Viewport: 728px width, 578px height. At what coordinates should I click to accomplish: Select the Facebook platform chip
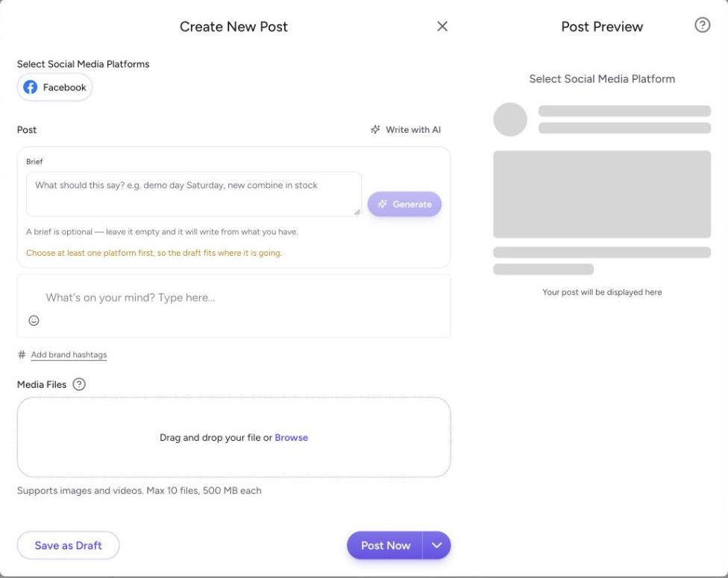pyautogui.click(x=54, y=87)
